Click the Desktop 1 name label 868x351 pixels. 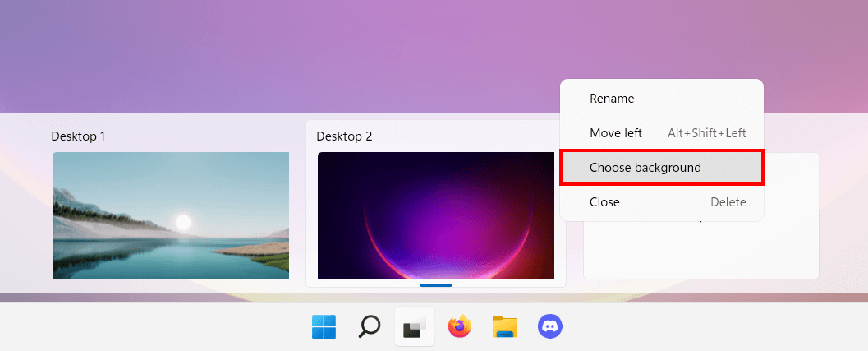tap(78, 136)
